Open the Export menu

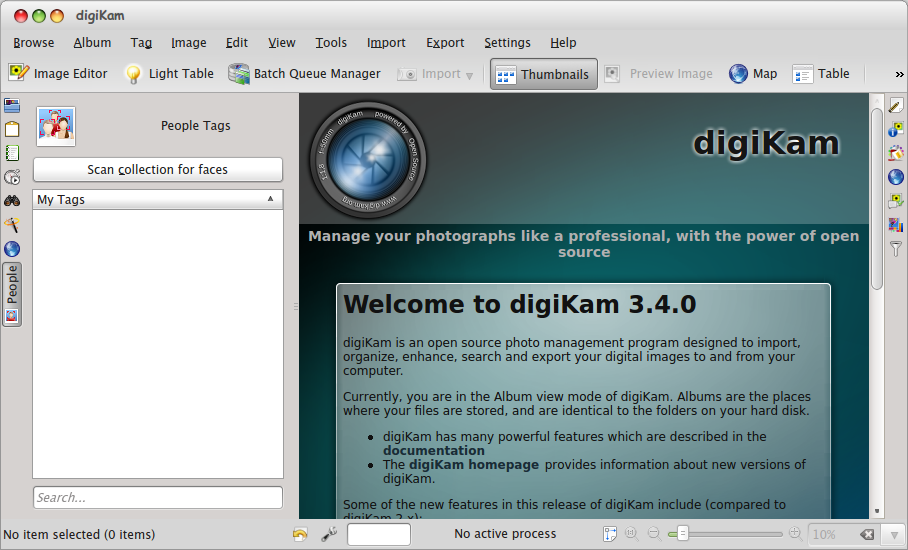coord(445,43)
